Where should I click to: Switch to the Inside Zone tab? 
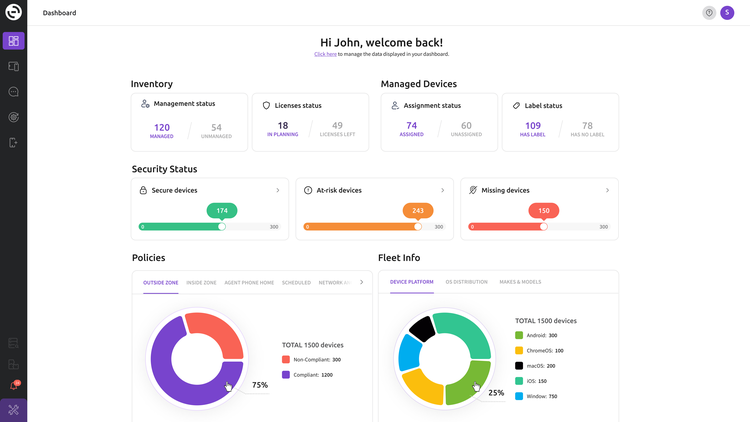coord(201,283)
